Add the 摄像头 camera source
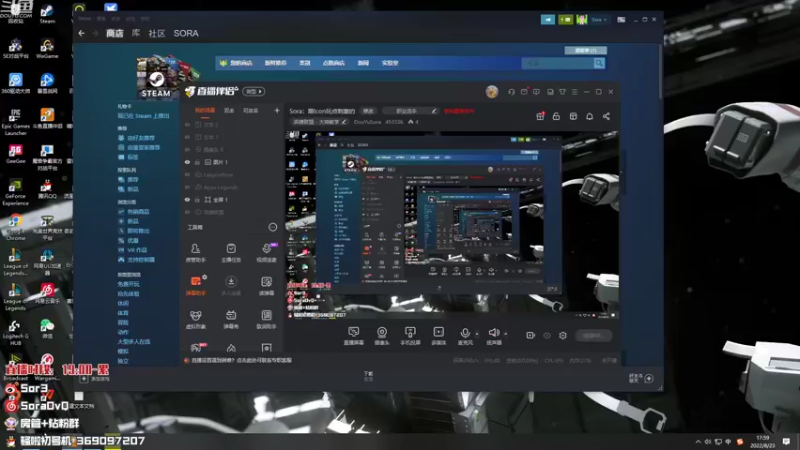This screenshot has height=450, width=800. pos(382,336)
